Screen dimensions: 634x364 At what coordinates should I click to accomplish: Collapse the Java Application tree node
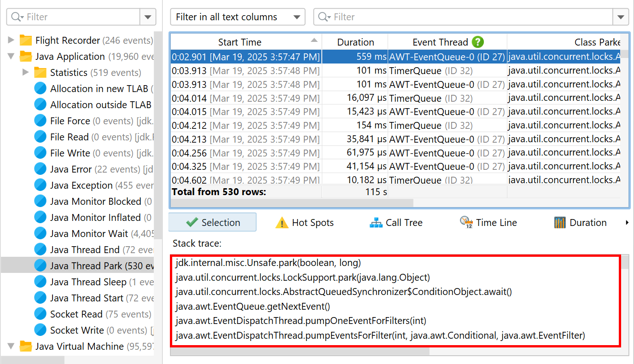[x=12, y=57]
